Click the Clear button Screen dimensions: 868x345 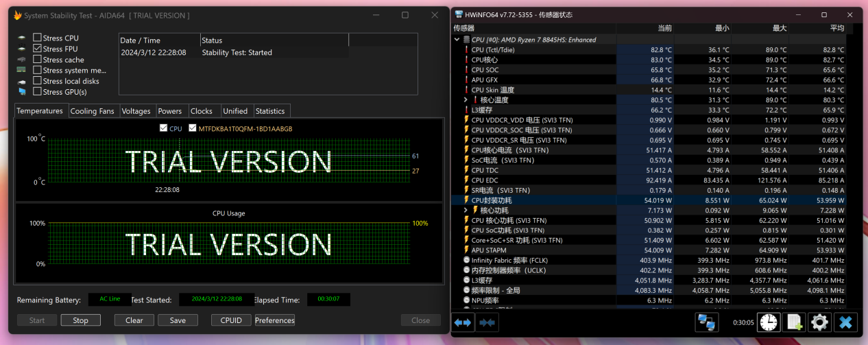pos(134,320)
